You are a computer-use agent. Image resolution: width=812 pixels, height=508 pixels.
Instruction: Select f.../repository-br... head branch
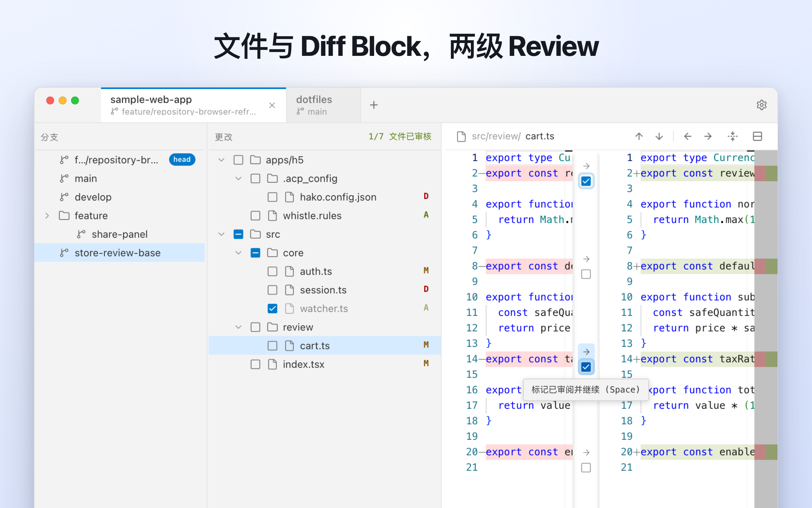point(120,159)
